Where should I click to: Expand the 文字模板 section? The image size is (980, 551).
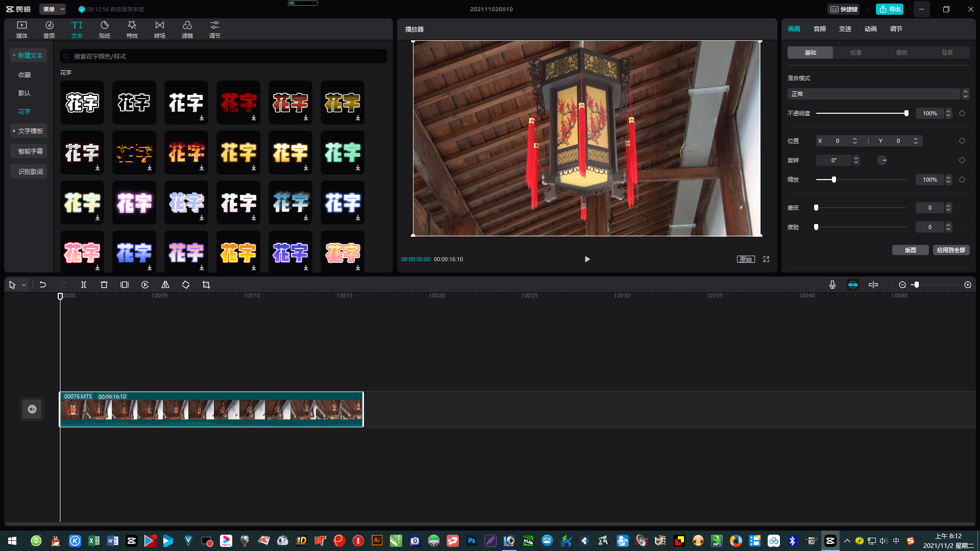coord(29,131)
